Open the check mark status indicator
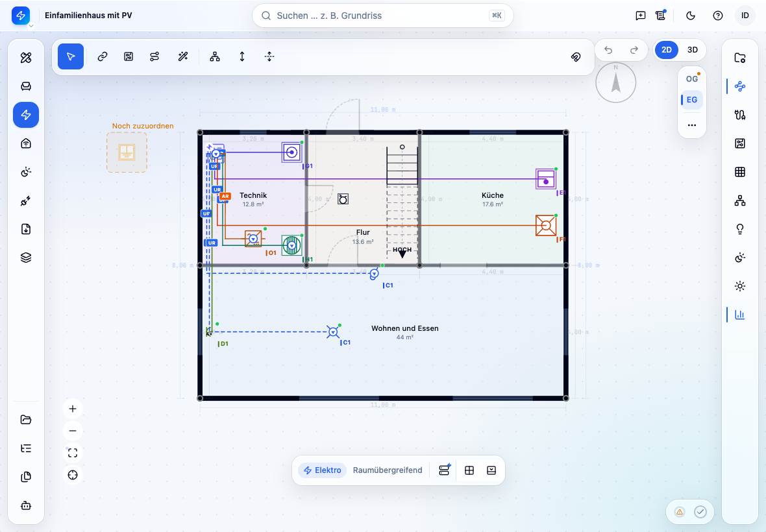The width and height of the screenshot is (766, 532). tap(700, 511)
